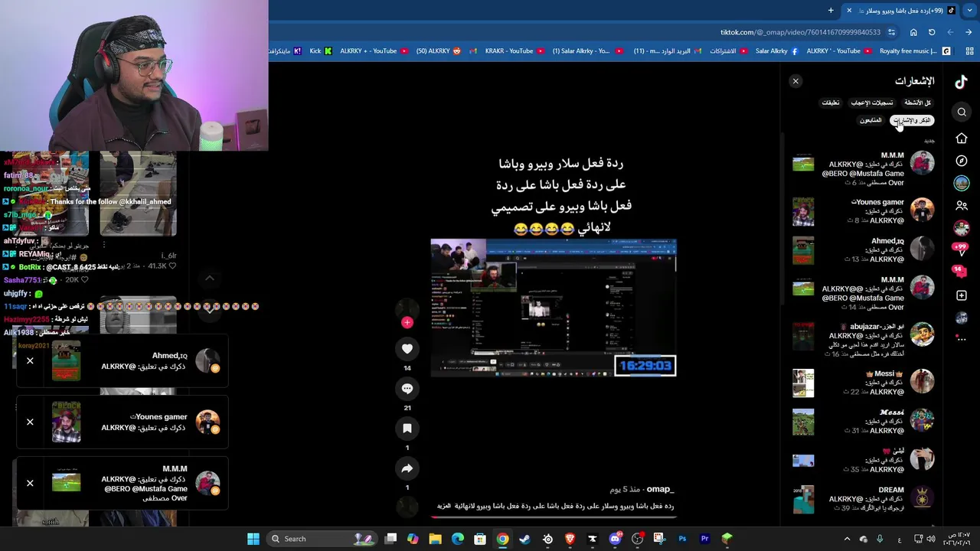The height and width of the screenshot is (551, 980).
Task: Toggle the microphone icon in system tray
Action: coord(880,539)
